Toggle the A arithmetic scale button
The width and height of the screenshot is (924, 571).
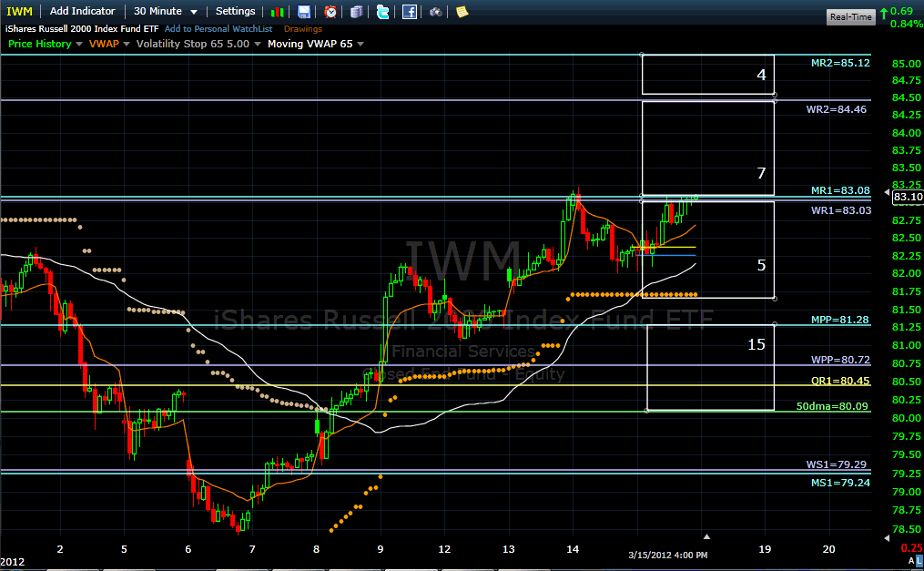click(911, 560)
